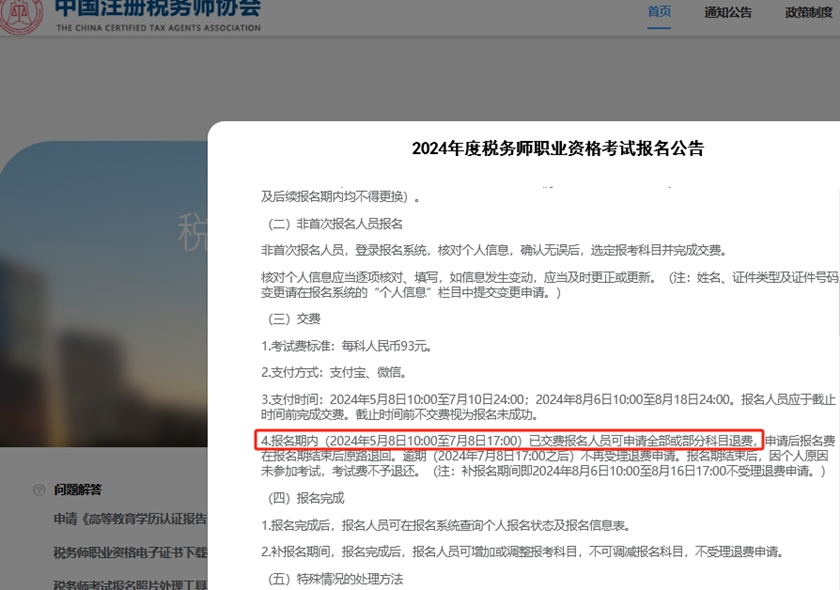840x590 pixels.
Task: Click the question mark icon beside 问题解答
Action: pyautogui.click(x=40, y=488)
